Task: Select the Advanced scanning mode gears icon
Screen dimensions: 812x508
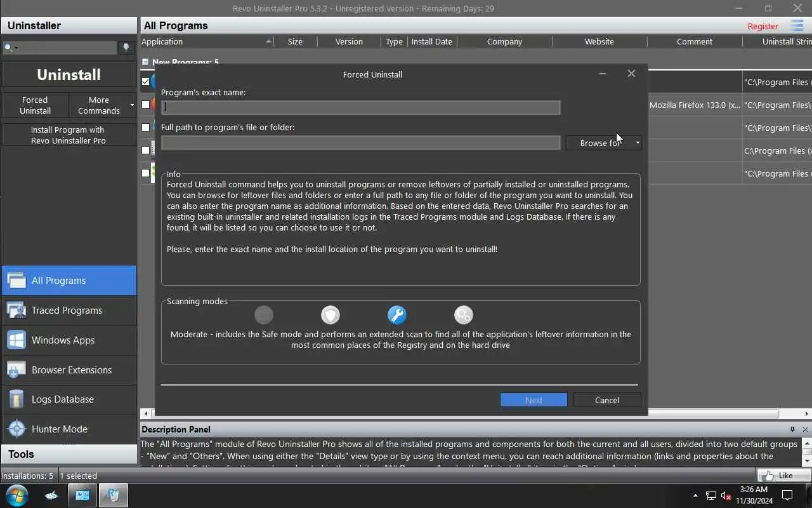Action: [464, 315]
